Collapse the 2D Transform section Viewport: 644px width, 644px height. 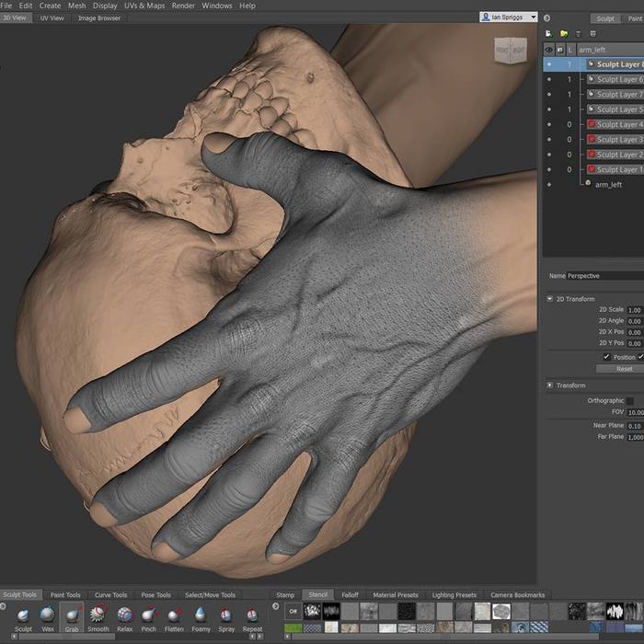point(550,299)
